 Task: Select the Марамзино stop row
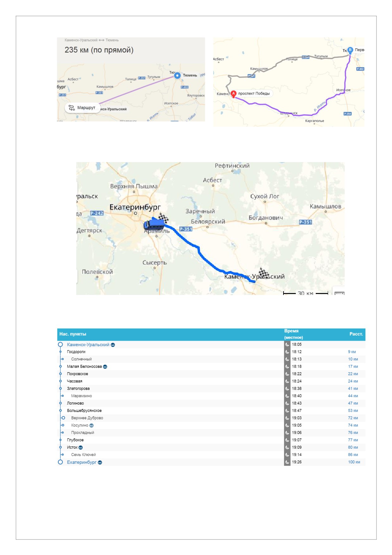pyautogui.click(x=211, y=396)
